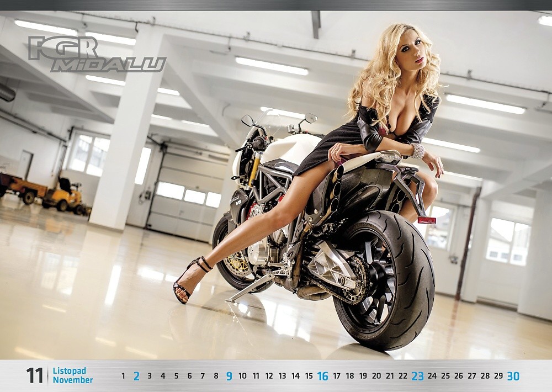The image size is (552, 392).
Task: Select date 5 on the calendar
Action: 176,376
